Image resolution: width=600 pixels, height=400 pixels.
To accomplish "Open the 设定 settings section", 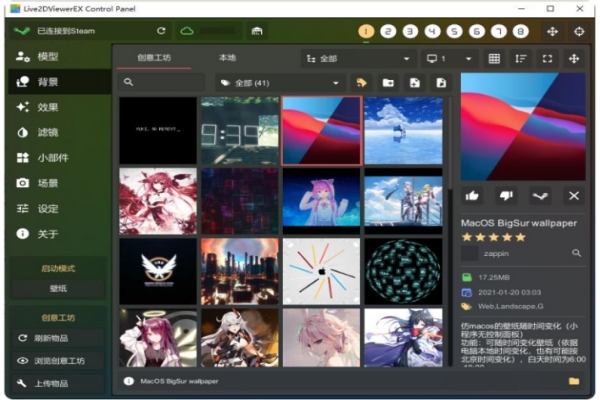I will [x=60, y=209].
